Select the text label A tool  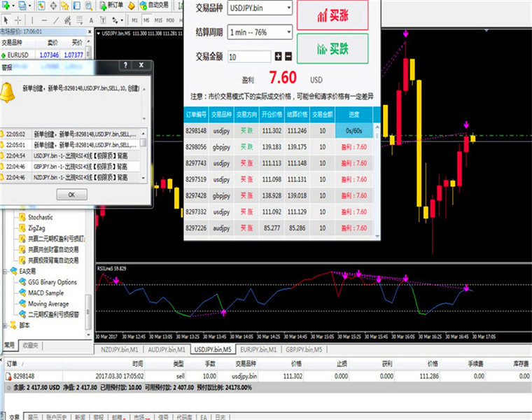click(91, 20)
